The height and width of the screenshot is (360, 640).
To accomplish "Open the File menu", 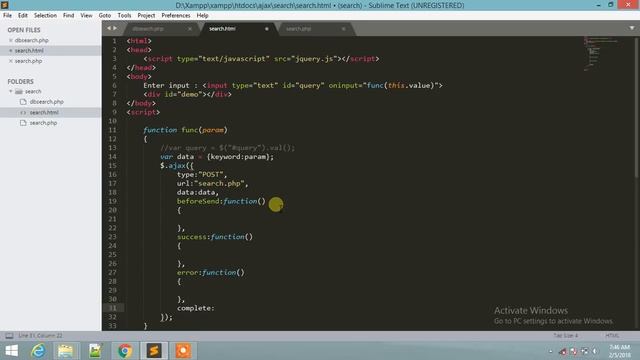I will (7, 16).
